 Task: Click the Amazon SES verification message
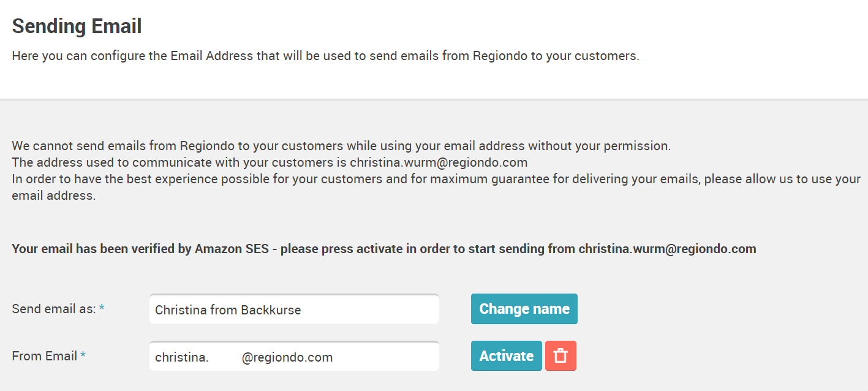coord(384,249)
